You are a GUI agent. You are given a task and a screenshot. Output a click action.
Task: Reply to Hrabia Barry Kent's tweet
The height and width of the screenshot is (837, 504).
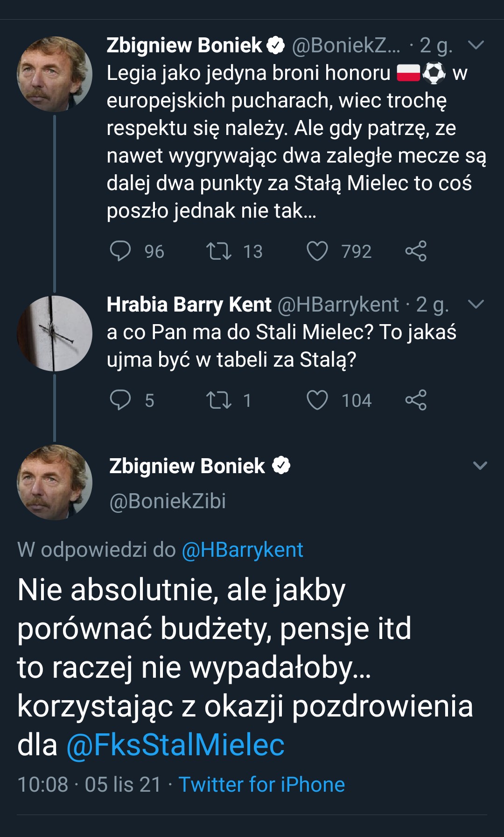pos(120,400)
